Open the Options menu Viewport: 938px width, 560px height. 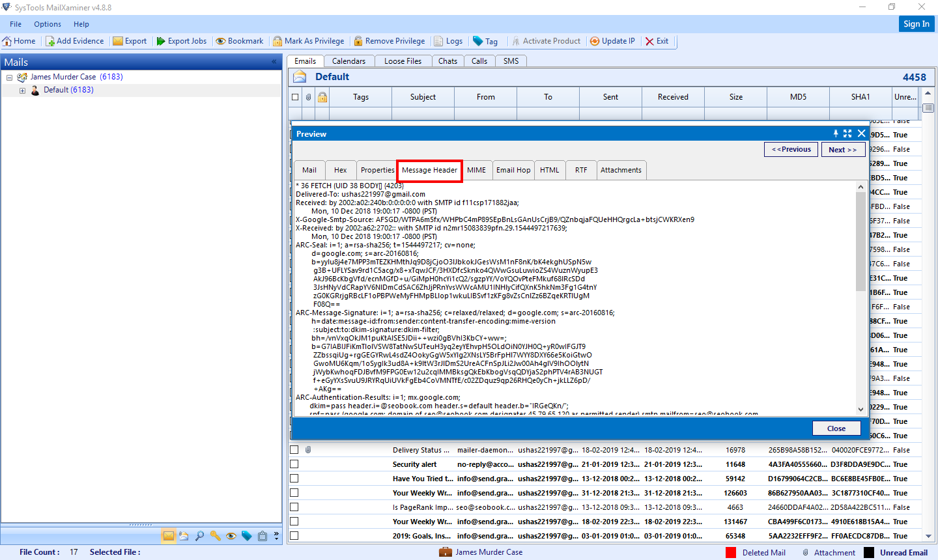[x=47, y=24]
